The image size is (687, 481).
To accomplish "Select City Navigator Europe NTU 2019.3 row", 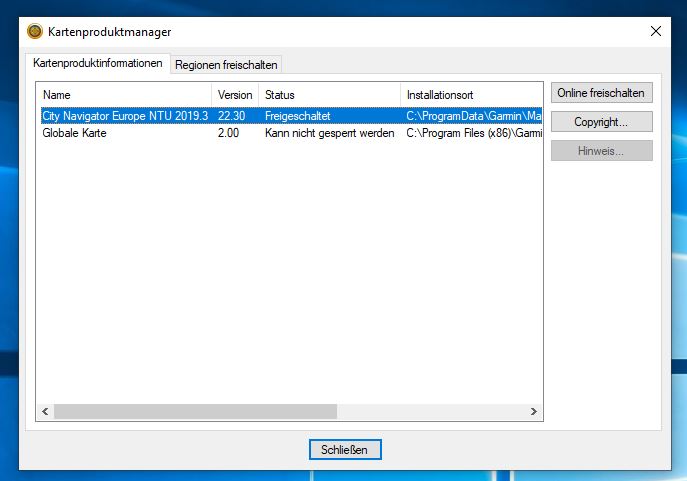I will click(x=291, y=116).
